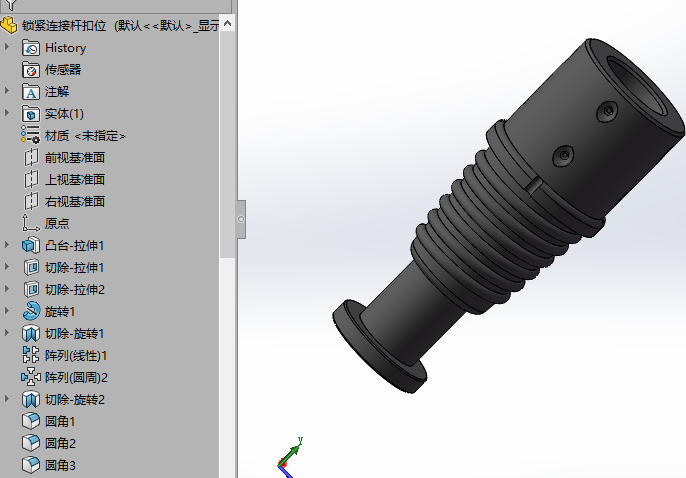Select the 前视基准面 label
The height and width of the screenshot is (478, 686).
click(x=75, y=157)
